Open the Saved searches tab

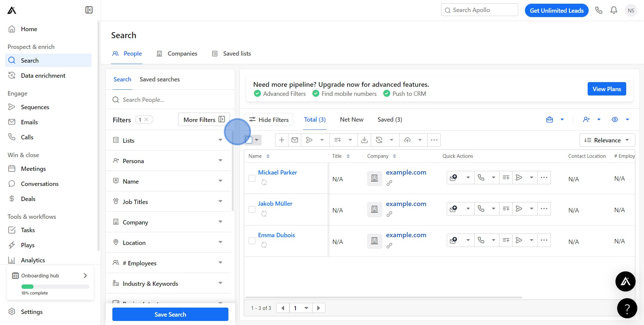click(x=160, y=79)
